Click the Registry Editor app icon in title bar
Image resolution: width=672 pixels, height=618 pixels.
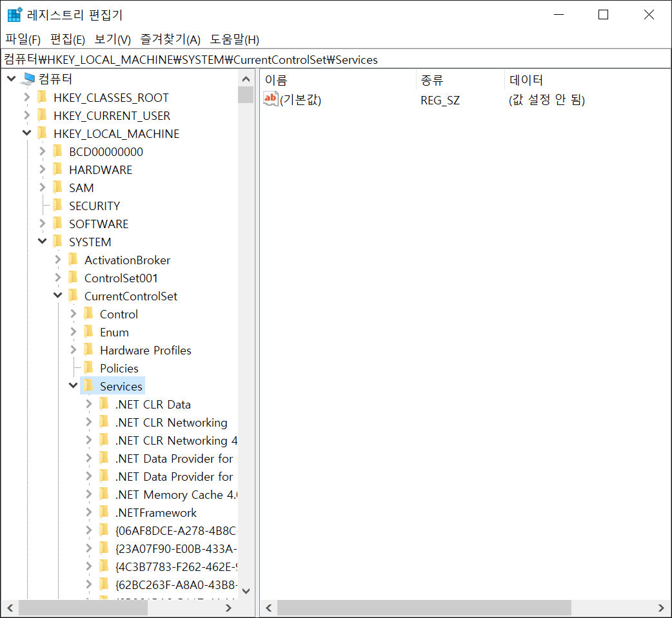tap(15, 15)
